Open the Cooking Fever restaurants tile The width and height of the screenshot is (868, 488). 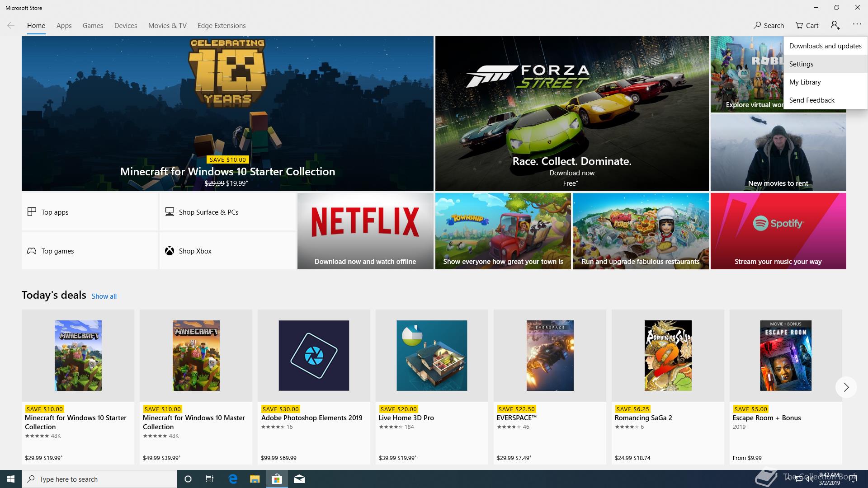point(641,231)
